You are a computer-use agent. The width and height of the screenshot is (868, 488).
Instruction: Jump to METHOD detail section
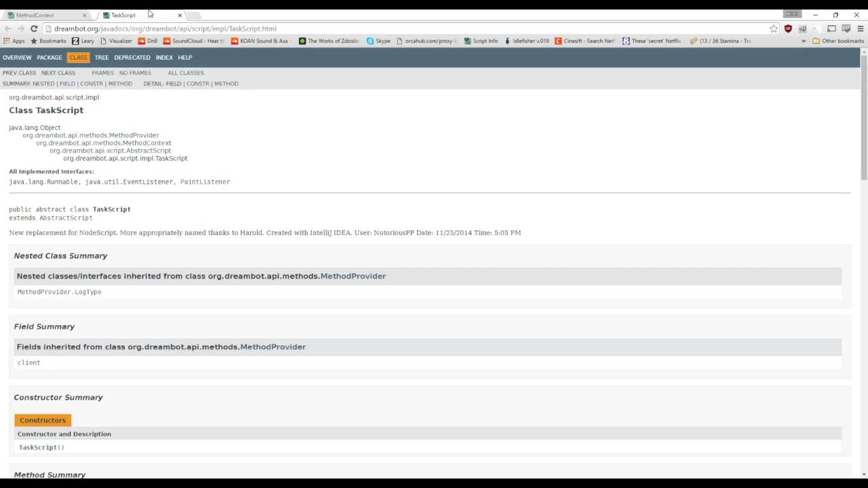click(x=226, y=83)
